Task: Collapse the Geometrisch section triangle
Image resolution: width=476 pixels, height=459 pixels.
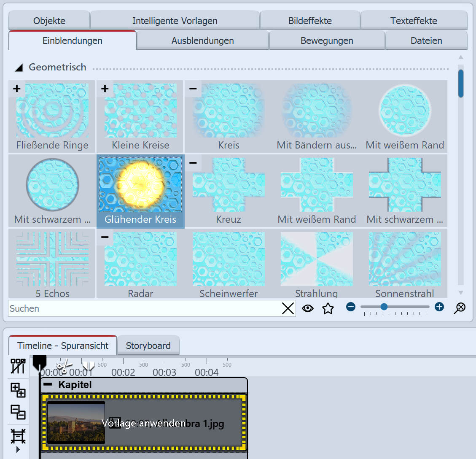Action: 19,67
